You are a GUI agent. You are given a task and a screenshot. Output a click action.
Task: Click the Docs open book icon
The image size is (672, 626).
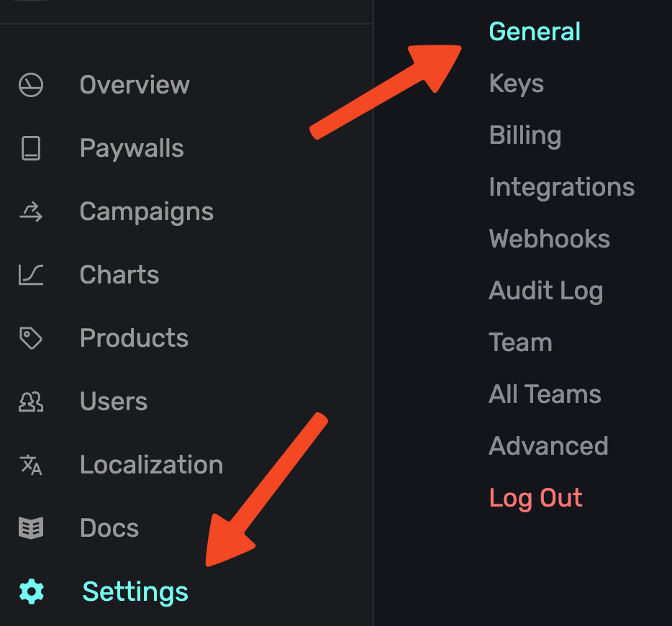pos(31,528)
